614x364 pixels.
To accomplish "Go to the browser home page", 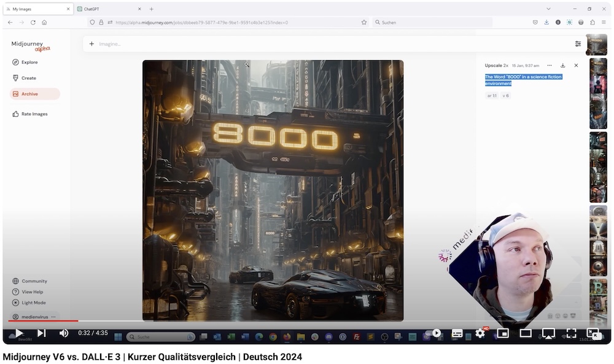I will (x=44, y=22).
